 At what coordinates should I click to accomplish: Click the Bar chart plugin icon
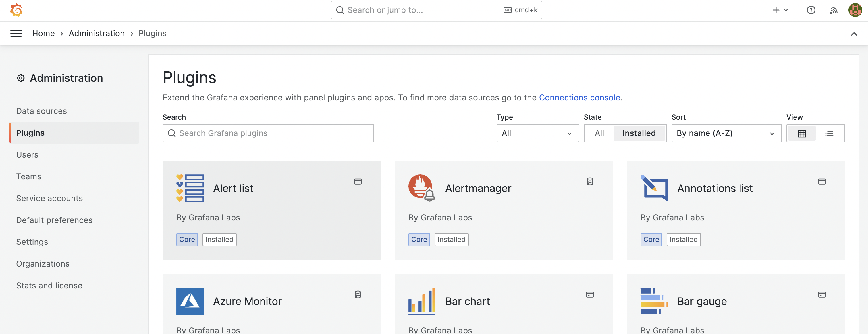(423, 301)
